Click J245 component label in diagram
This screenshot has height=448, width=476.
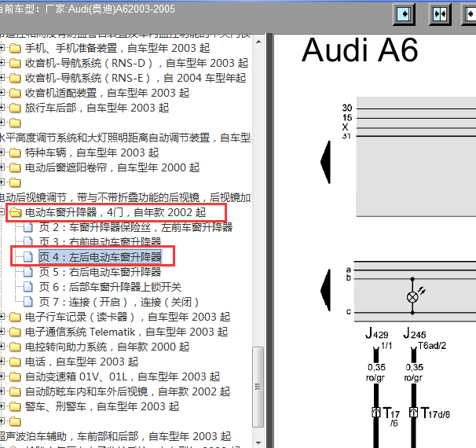415,333
